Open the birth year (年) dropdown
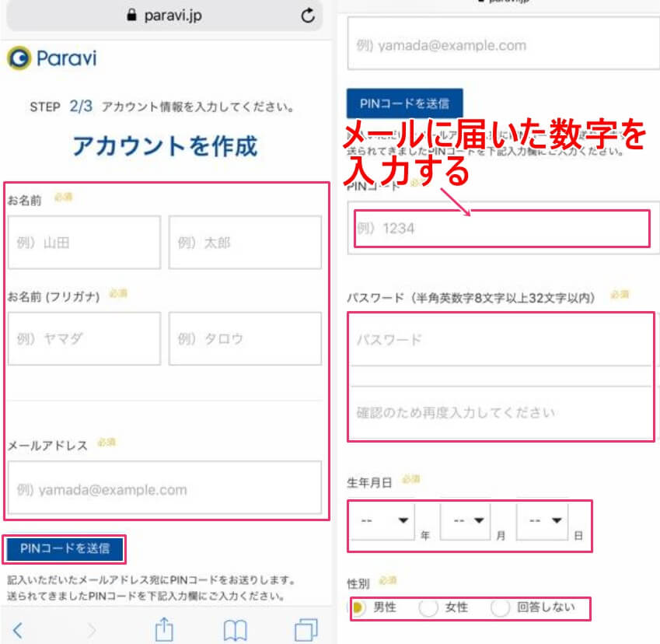The width and height of the screenshot is (660, 644). point(382,521)
